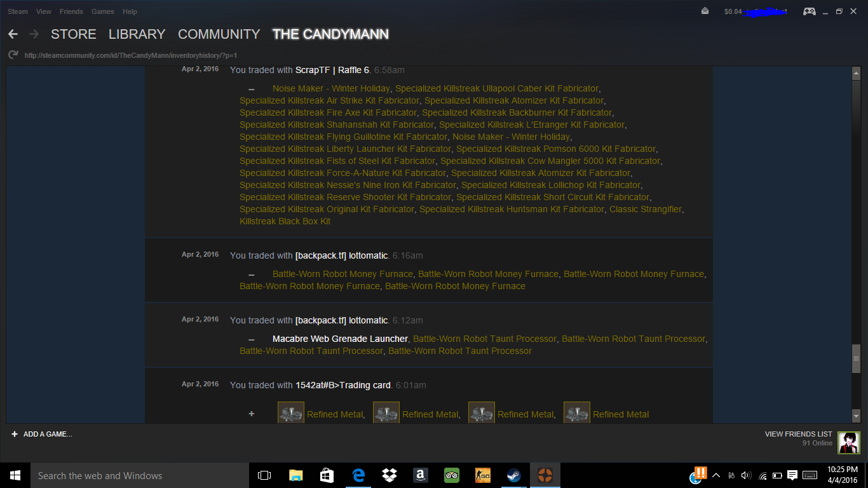This screenshot has width=868, height=488.
Task: Click the page reload icon
Action: point(13,55)
